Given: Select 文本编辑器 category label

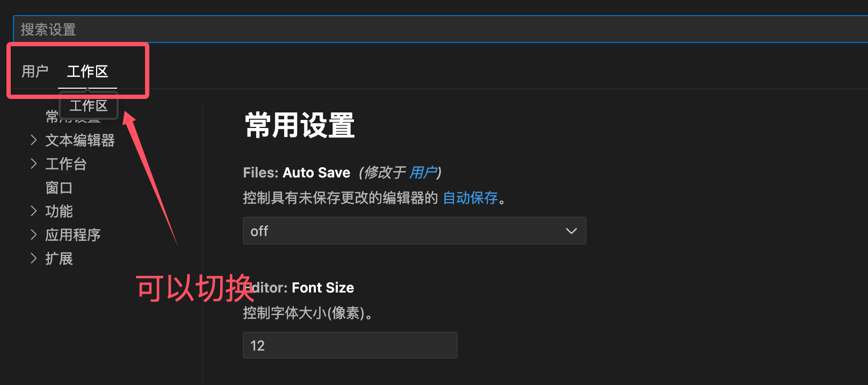Looking at the screenshot, I should [80, 140].
